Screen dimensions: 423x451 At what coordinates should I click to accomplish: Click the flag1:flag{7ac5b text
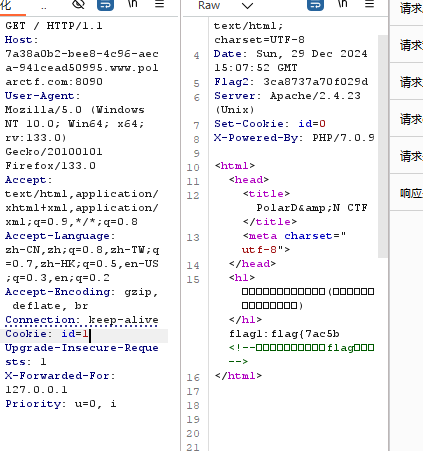point(284,334)
